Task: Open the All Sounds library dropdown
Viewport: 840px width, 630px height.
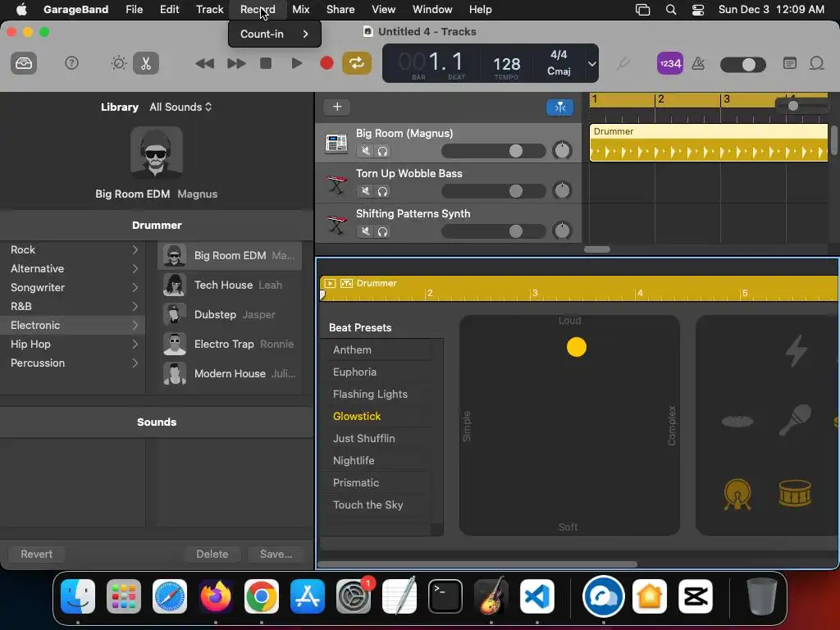Action: tap(180, 107)
